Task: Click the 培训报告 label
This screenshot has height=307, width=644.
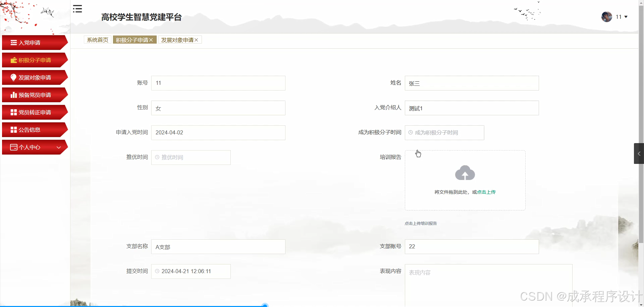Action: [x=390, y=157]
